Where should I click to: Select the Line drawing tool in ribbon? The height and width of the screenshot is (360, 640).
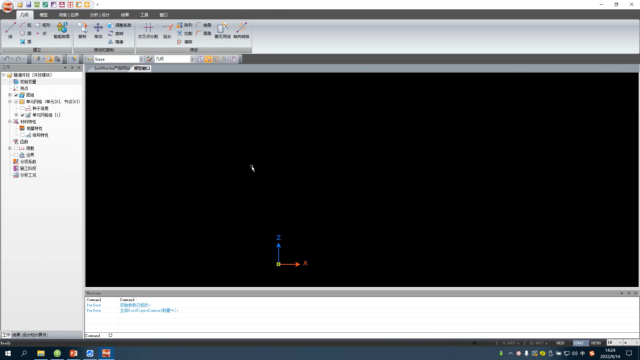tap(10, 30)
